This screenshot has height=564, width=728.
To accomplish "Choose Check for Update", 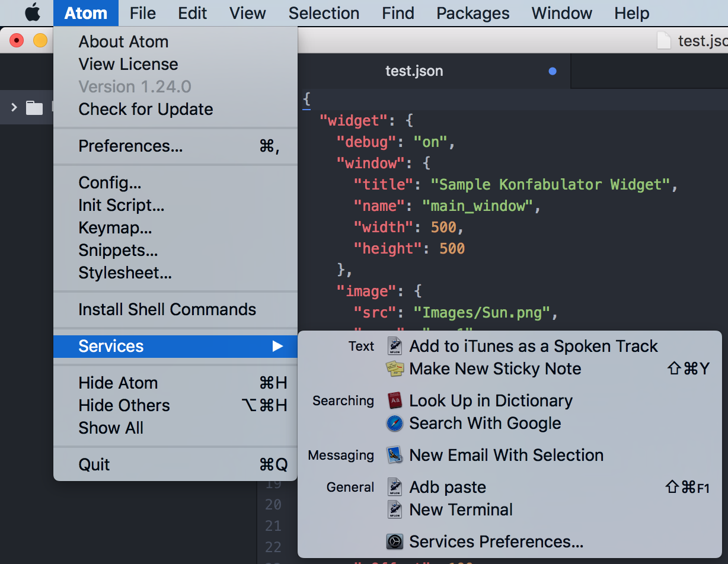I will 146,110.
